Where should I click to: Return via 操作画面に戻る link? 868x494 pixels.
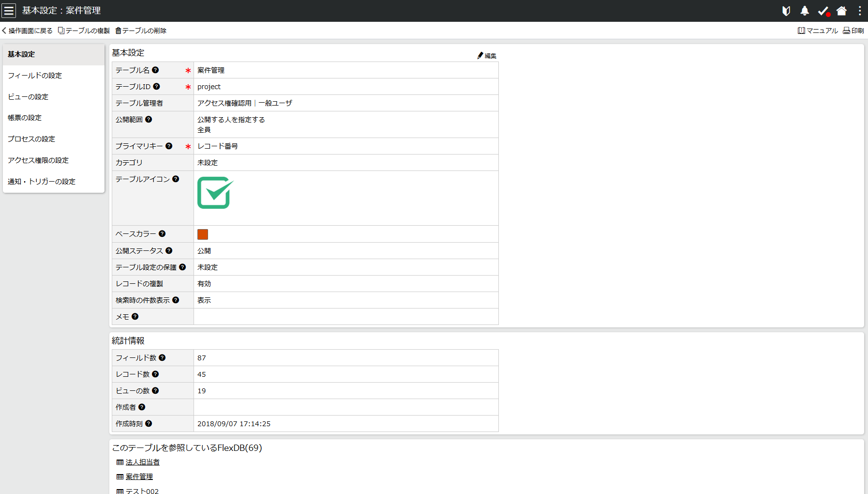(27, 30)
